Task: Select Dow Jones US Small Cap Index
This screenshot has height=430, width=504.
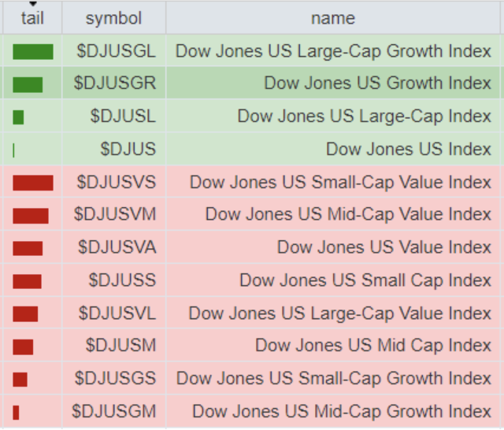Action: (x=365, y=280)
